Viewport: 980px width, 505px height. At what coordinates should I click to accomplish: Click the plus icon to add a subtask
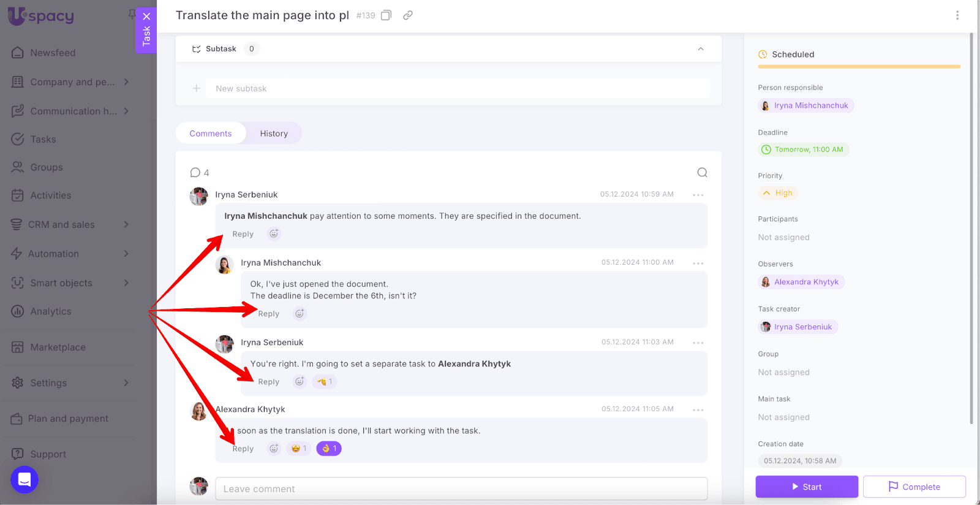coord(197,88)
